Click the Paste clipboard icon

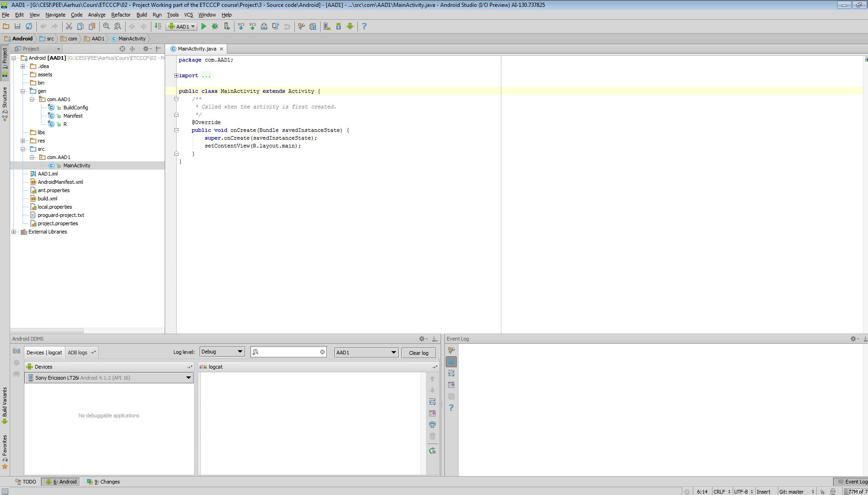pyautogui.click(x=92, y=26)
